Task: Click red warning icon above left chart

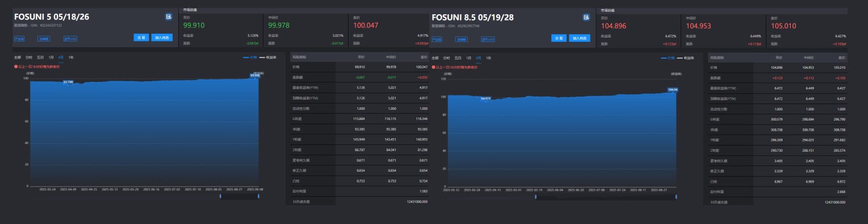Action: (16, 67)
